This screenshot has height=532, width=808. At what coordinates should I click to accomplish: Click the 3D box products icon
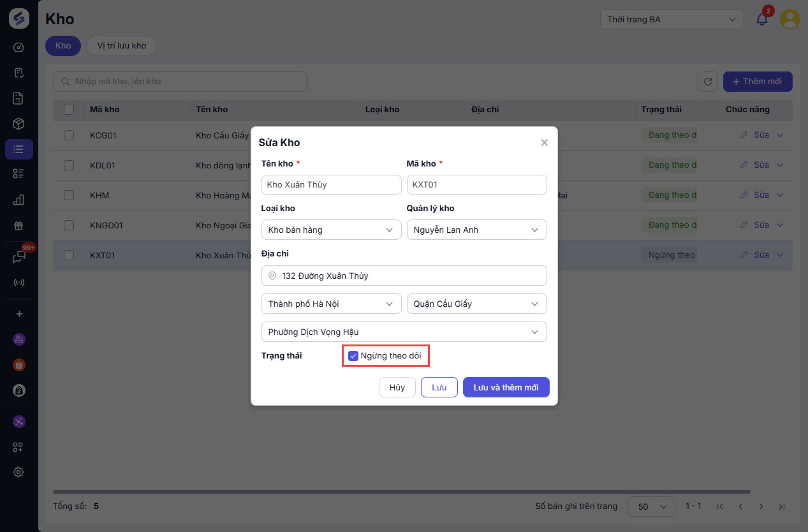coord(18,124)
